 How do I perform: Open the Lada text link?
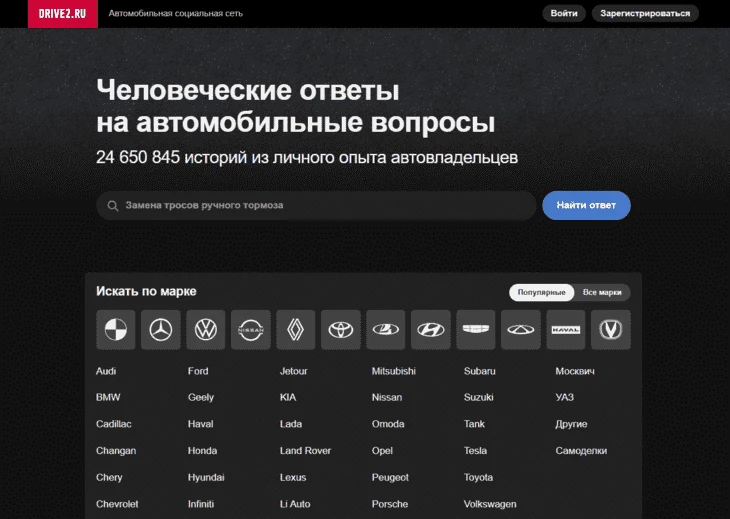291,424
